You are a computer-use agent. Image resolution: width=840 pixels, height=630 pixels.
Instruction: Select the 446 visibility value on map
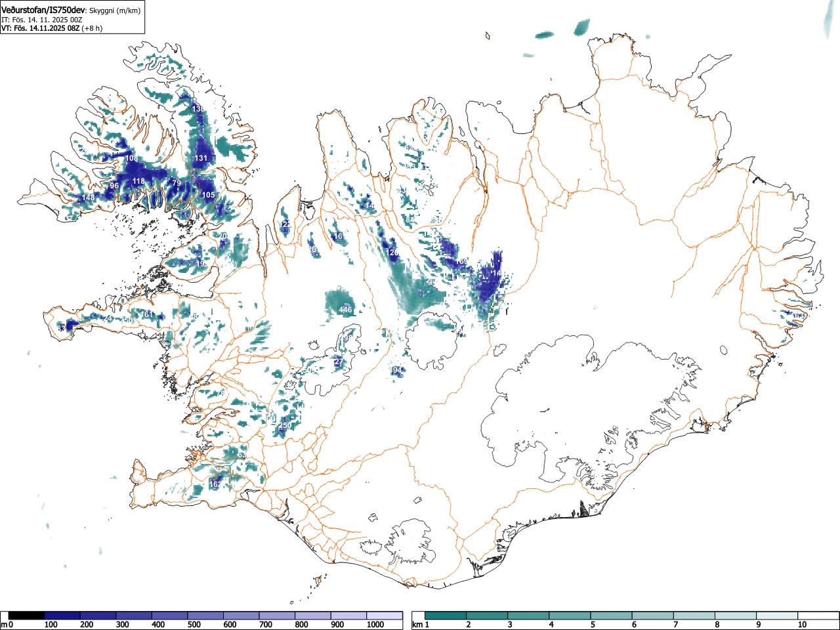[x=345, y=310]
